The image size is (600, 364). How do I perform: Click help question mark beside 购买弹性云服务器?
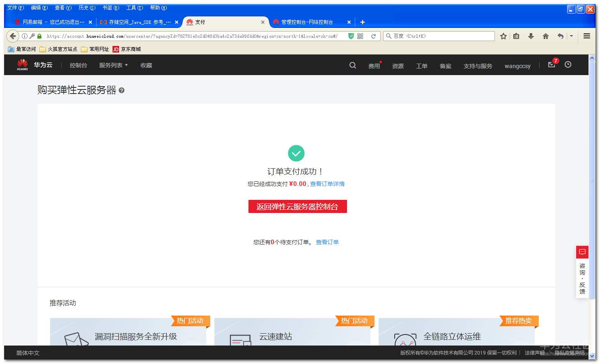(122, 90)
